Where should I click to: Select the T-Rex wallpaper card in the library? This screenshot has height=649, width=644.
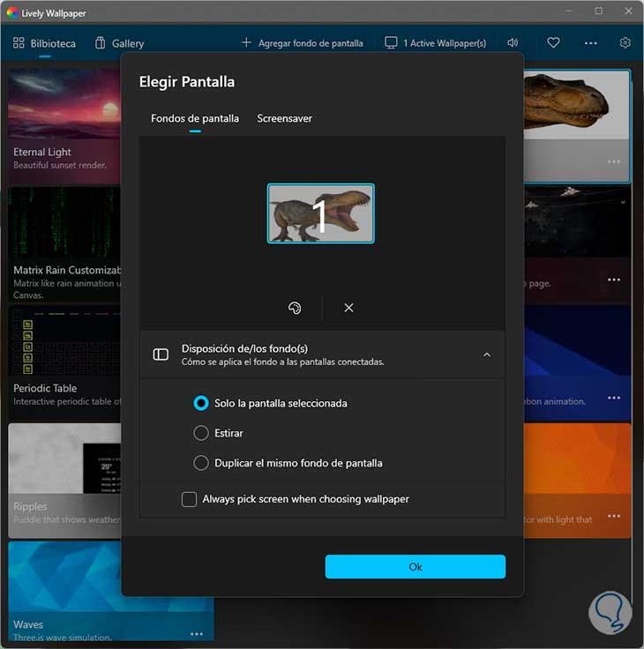(x=577, y=126)
